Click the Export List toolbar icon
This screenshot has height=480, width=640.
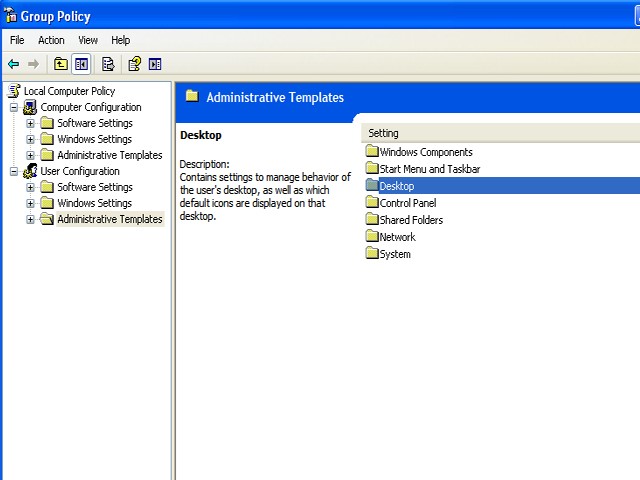coord(108,64)
